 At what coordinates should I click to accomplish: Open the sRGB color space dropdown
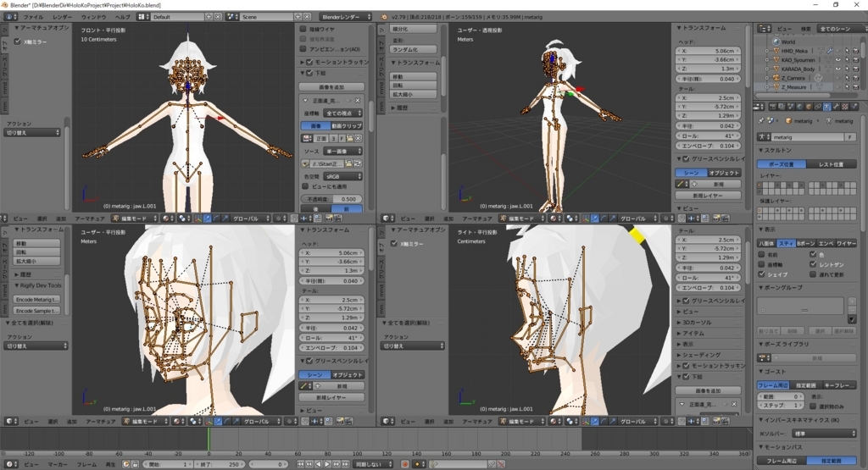pyautogui.click(x=343, y=176)
